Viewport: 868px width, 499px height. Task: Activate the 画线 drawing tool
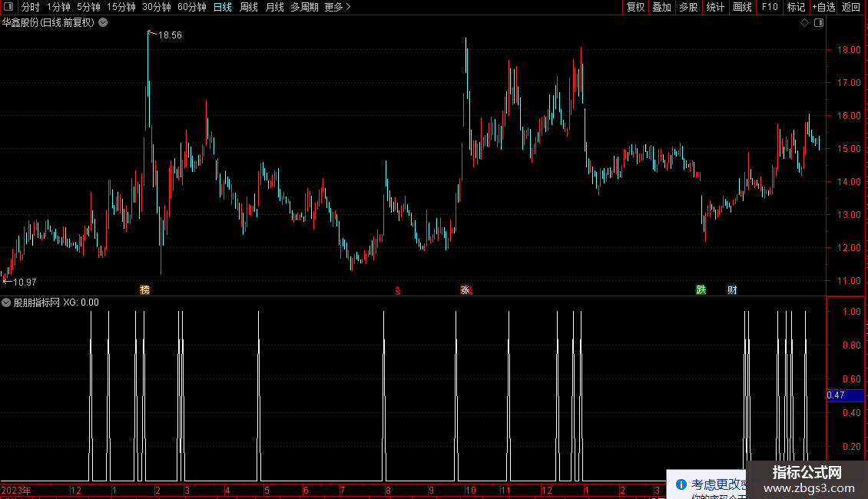(x=742, y=7)
